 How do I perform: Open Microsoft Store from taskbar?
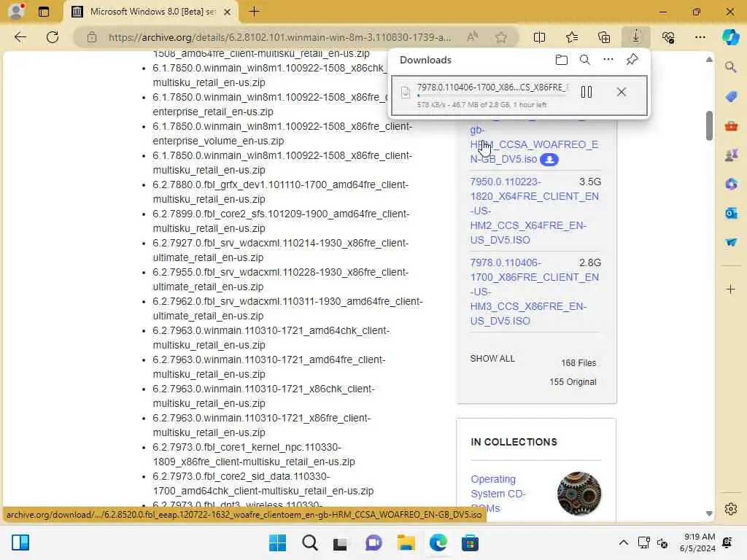coord(470,542)
